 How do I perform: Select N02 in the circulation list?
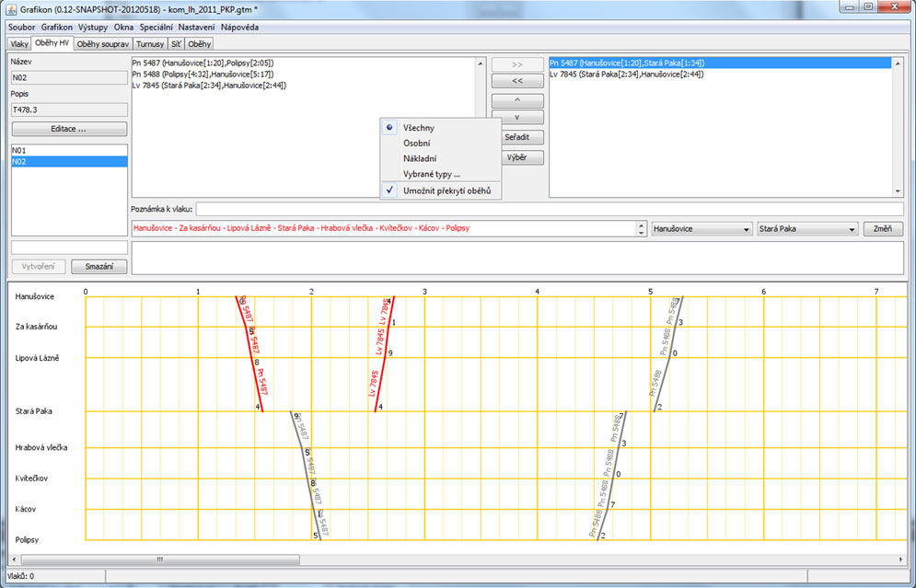pyautogui.click(x=70, y=162)
